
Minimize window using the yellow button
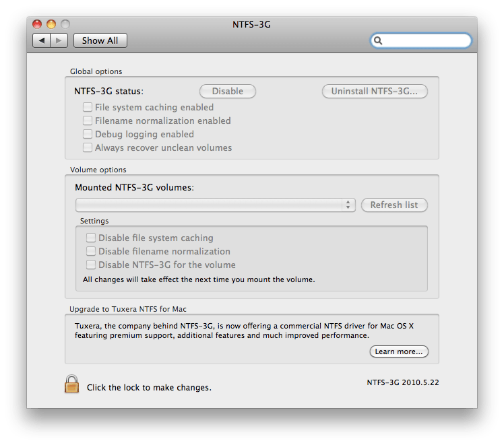51,24
